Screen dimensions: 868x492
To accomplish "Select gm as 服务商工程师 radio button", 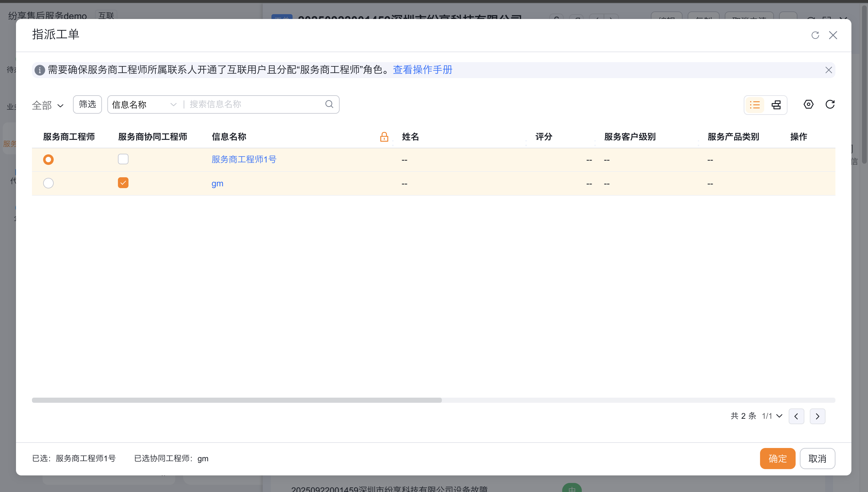I will click(48, 183).
